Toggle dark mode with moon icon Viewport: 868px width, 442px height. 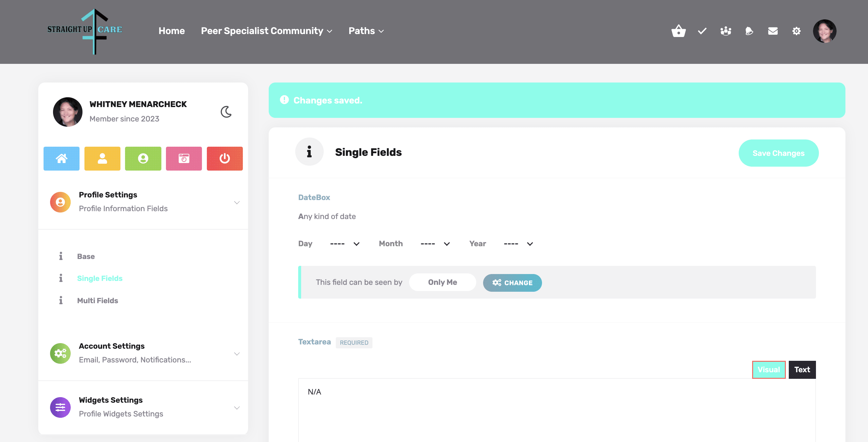(226, 112)
